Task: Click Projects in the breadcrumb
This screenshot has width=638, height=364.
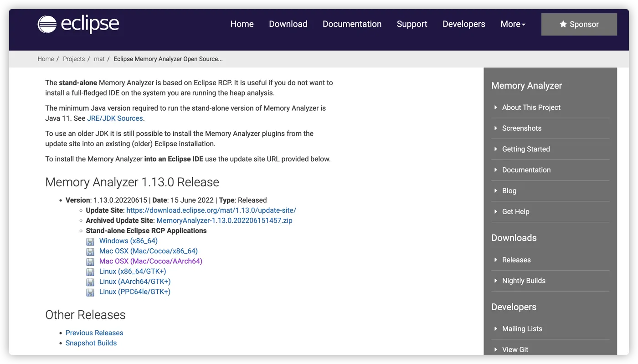Action: [x=74, y=59]
